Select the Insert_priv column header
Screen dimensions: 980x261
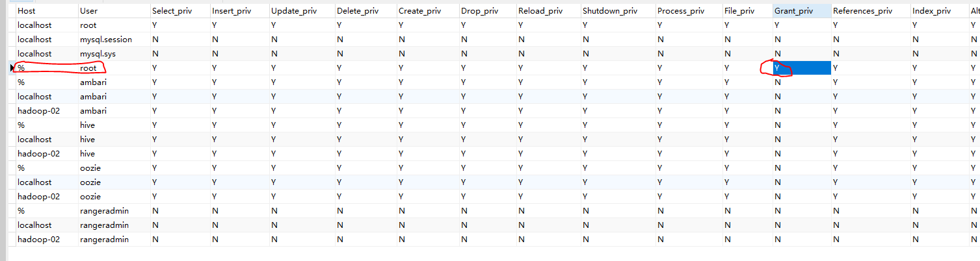click(x=239, y=11)
